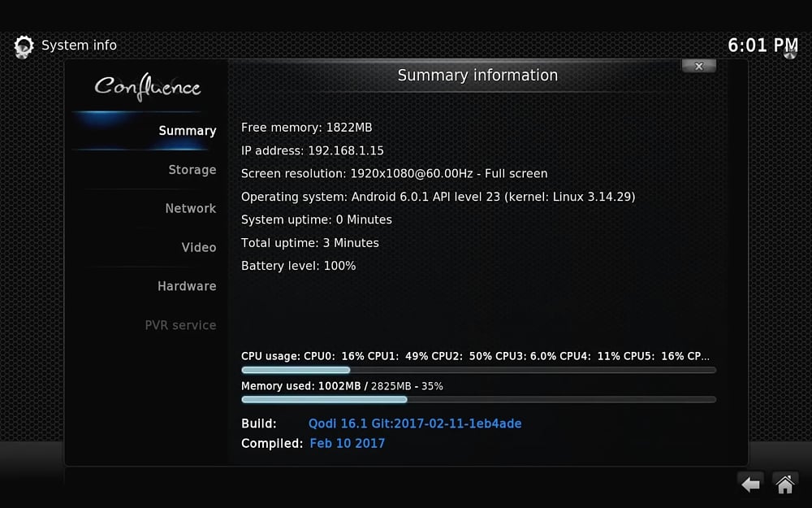Select the PVR service tab

(x=180, y=325)
